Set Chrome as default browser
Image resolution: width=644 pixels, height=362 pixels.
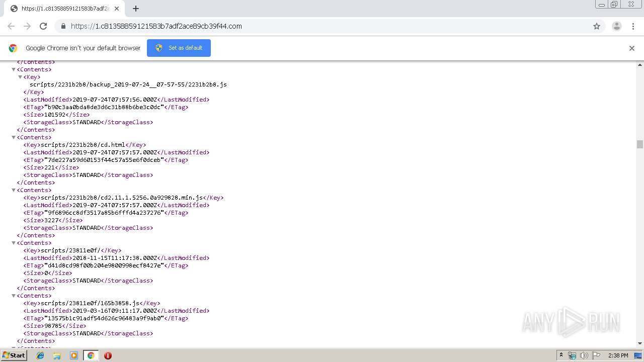pos(179,48)
